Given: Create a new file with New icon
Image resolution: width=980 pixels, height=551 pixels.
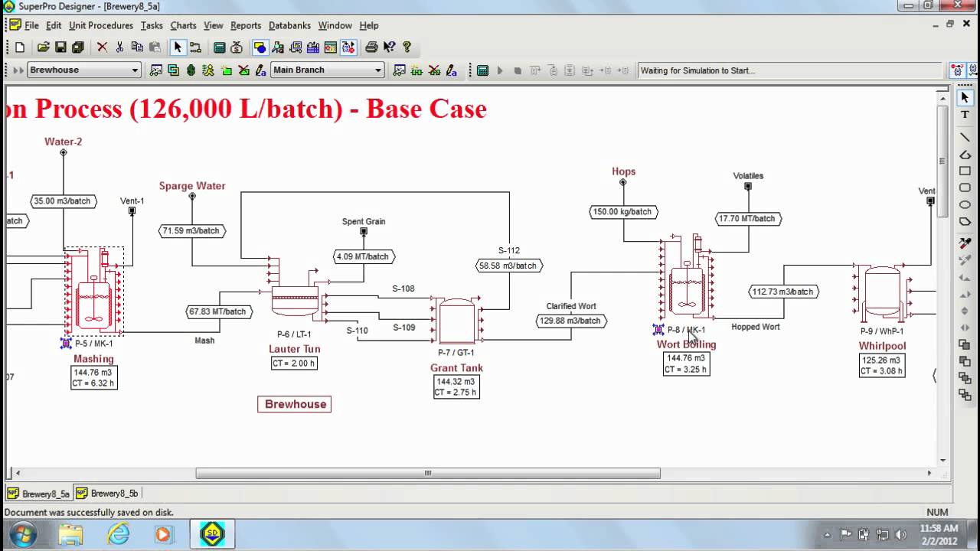Looking at the screenshot, I should [x=20, y=47].
